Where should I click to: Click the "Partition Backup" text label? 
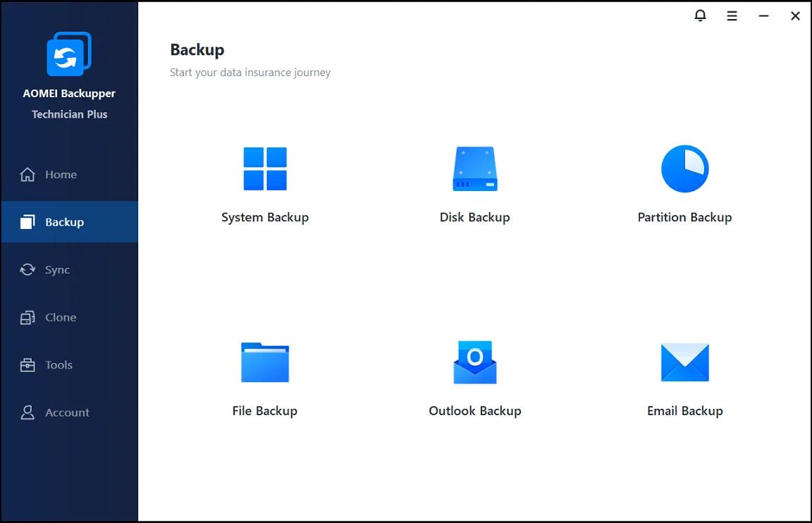point(684,217)
